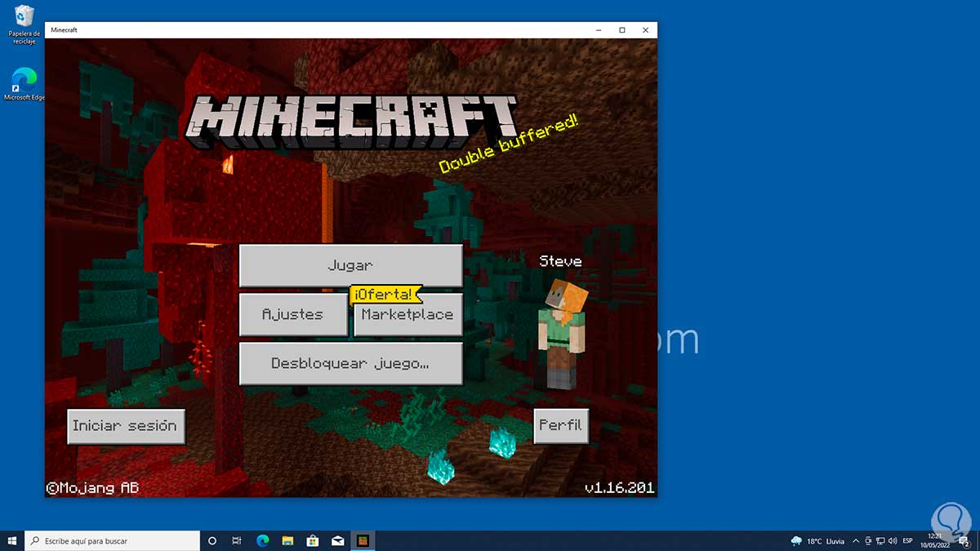Select Minecraft icon in taskbar

click(x=363, y=540)
